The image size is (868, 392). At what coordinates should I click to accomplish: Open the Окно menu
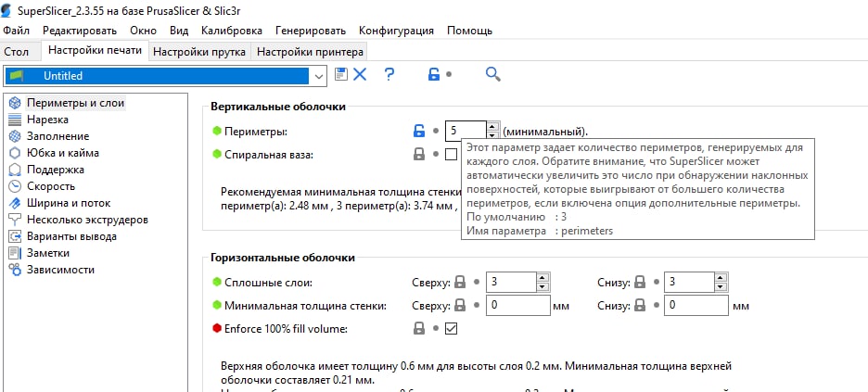coord(144,31)
